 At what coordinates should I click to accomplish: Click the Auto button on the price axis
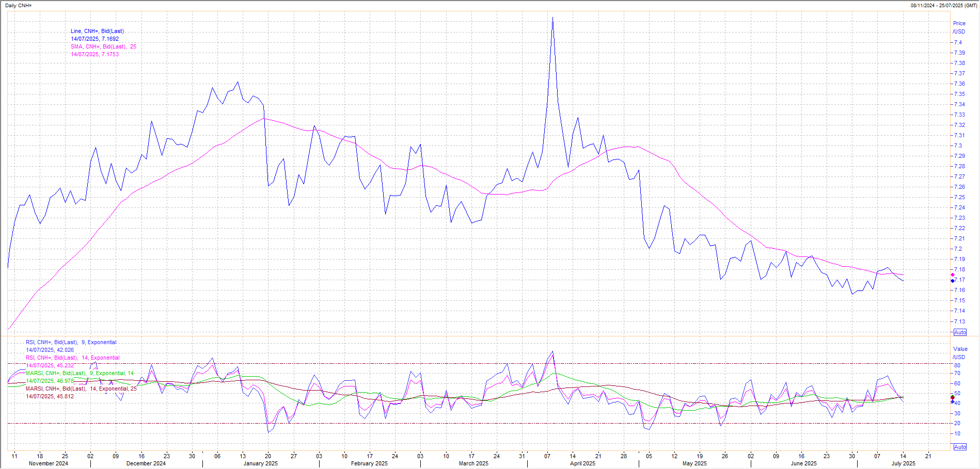coord(960,332)
